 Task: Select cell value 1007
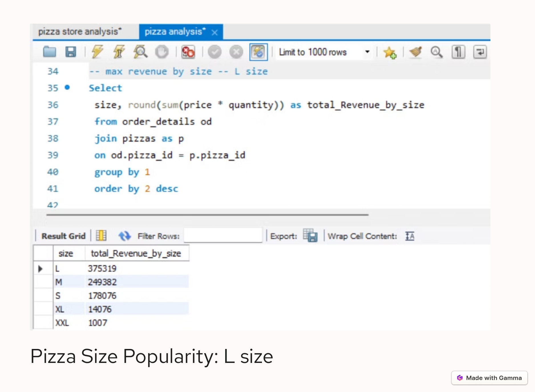point(98,323)
